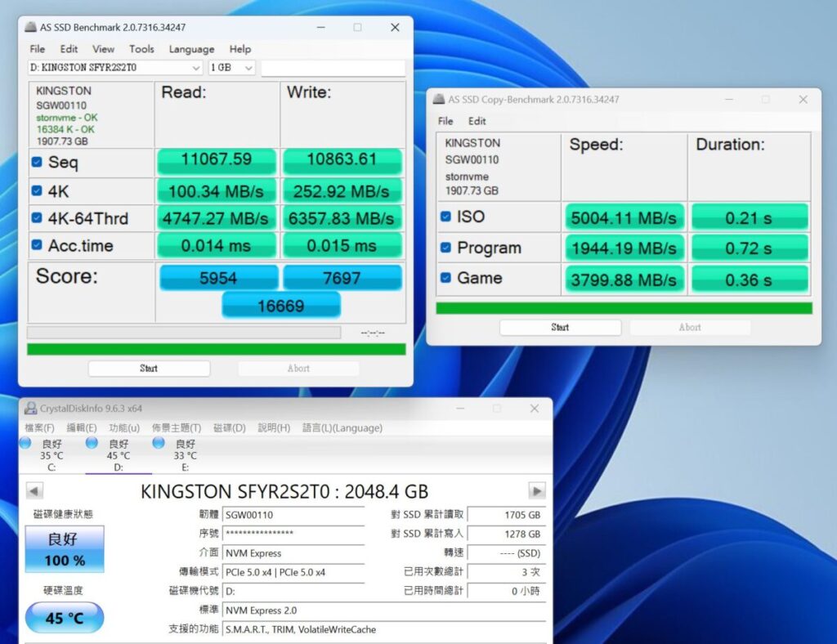
Task: Click Start in AS SSD Benchmark window
Action: pos(149,368)
